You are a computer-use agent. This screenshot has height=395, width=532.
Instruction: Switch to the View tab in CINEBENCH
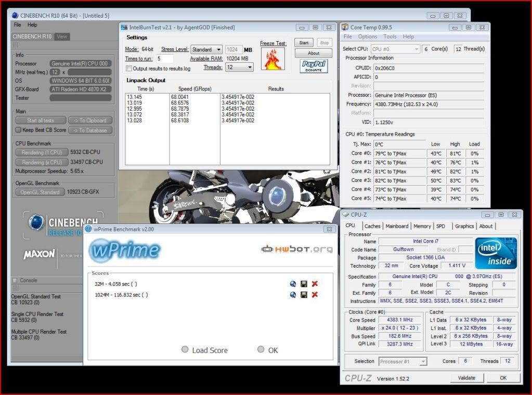point(62,36)
